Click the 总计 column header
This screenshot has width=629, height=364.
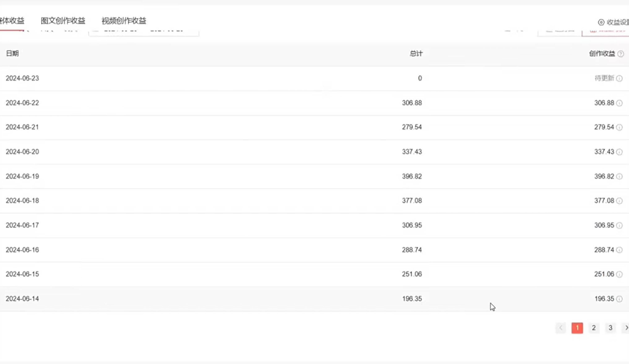pos(416,53)
